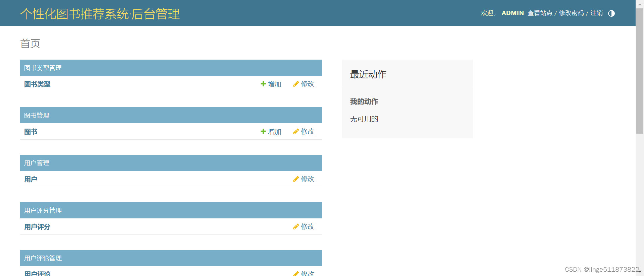The width and height of the screenshot is (644, 276).
Task: Click the pencil icon in 用户 row
Action: (x=296, y=179)
